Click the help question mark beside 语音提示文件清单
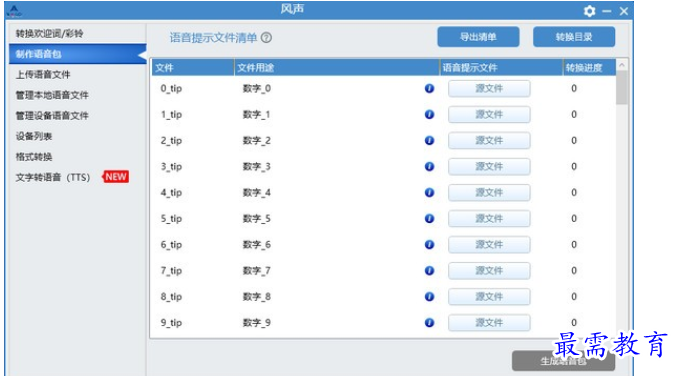 266,38
